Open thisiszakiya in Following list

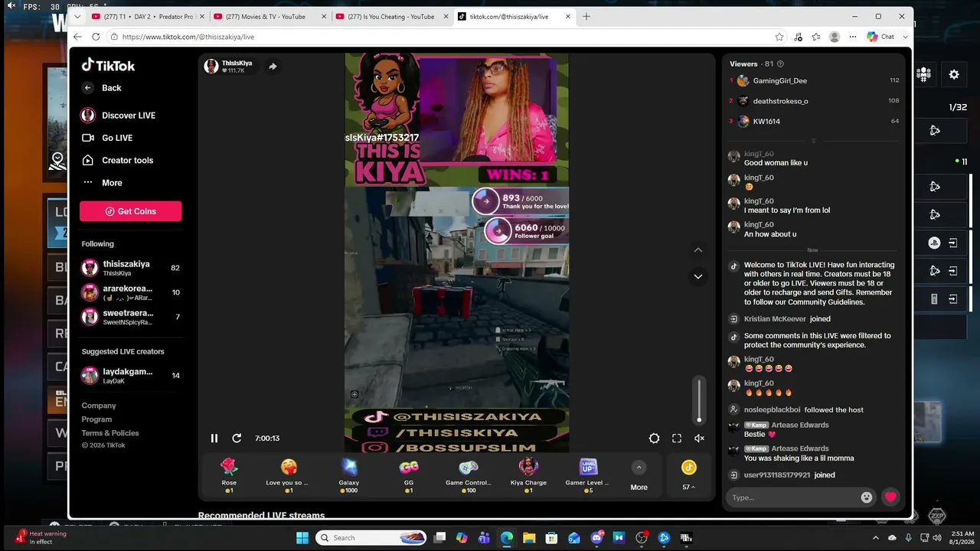131,268
